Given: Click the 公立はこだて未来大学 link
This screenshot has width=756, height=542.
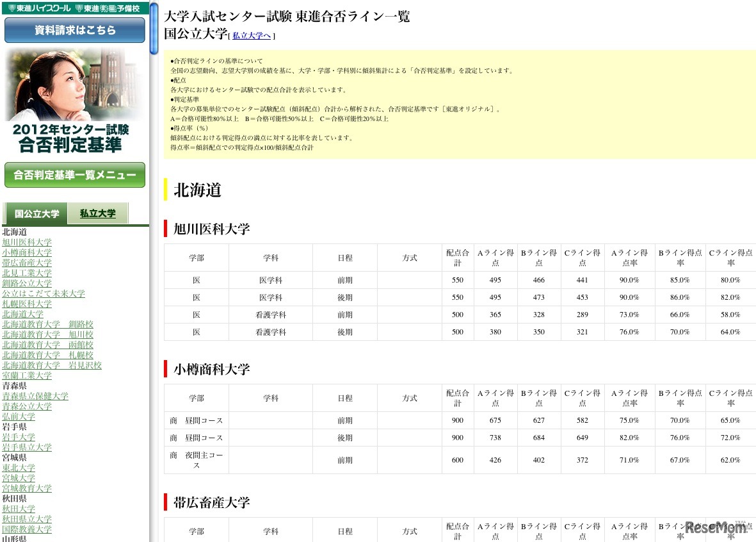Looking at the screenshot, I should point(43,293).
